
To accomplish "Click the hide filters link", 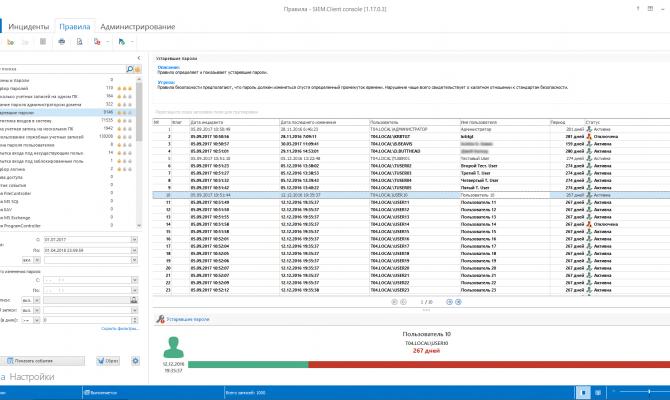I will 120,329.
